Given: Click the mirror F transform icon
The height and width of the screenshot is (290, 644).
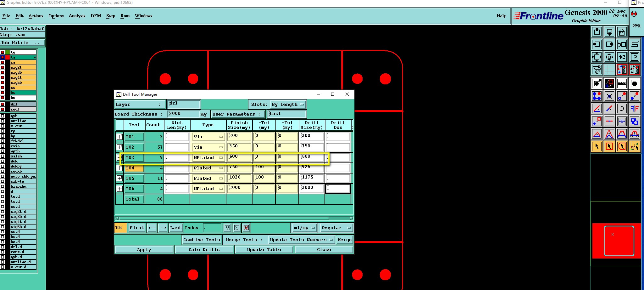Looking at the screenshot, I should pos(634,109).
